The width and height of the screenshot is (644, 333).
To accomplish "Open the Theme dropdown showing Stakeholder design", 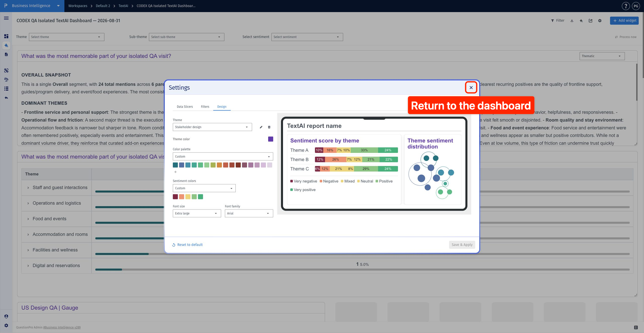I will 212,127.
